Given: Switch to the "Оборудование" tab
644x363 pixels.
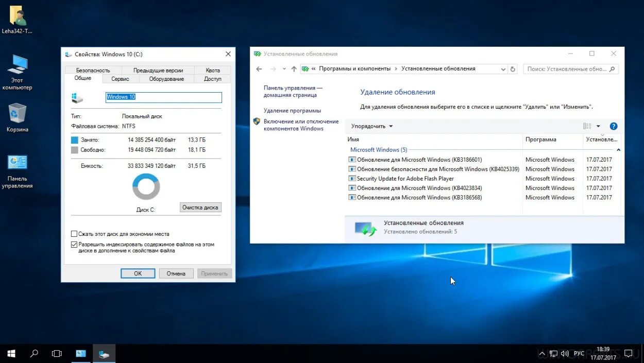Looking at the screenshot, I should click(166, 79).
